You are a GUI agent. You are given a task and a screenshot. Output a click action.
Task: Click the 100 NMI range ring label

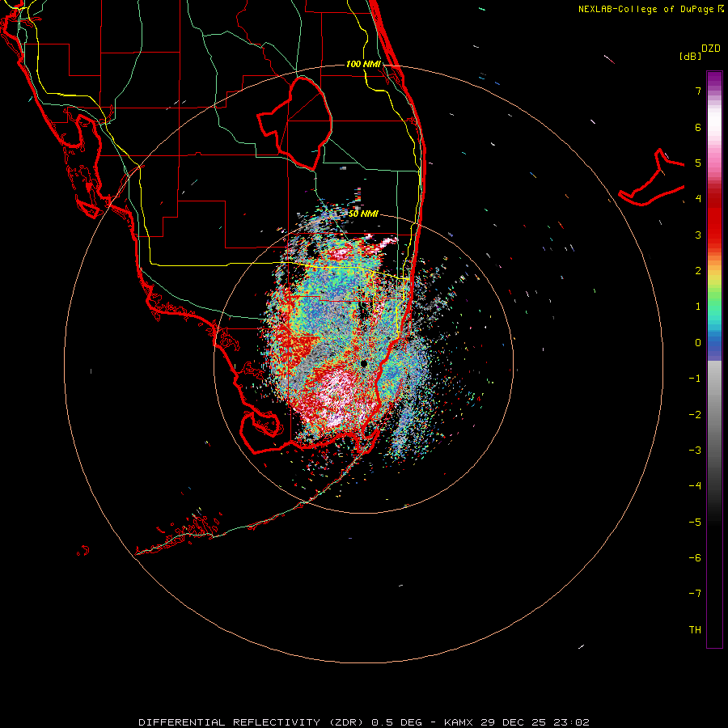(x=363, y=64)
